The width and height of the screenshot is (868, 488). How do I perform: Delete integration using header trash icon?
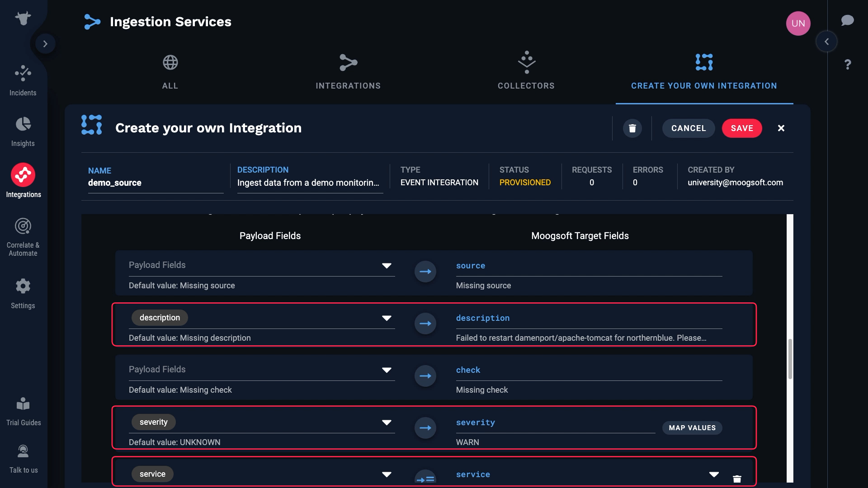coord(632,128)
